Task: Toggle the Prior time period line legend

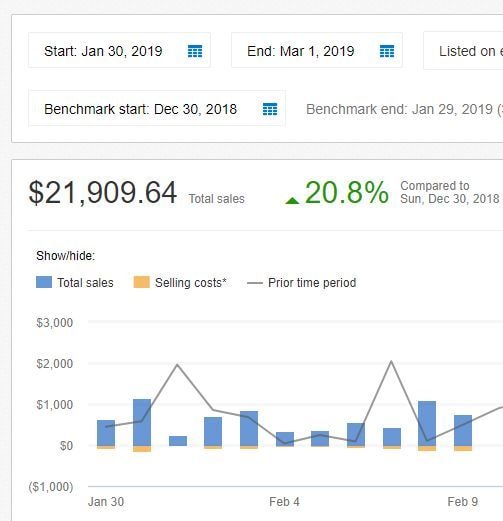Action: pos(255,283)
